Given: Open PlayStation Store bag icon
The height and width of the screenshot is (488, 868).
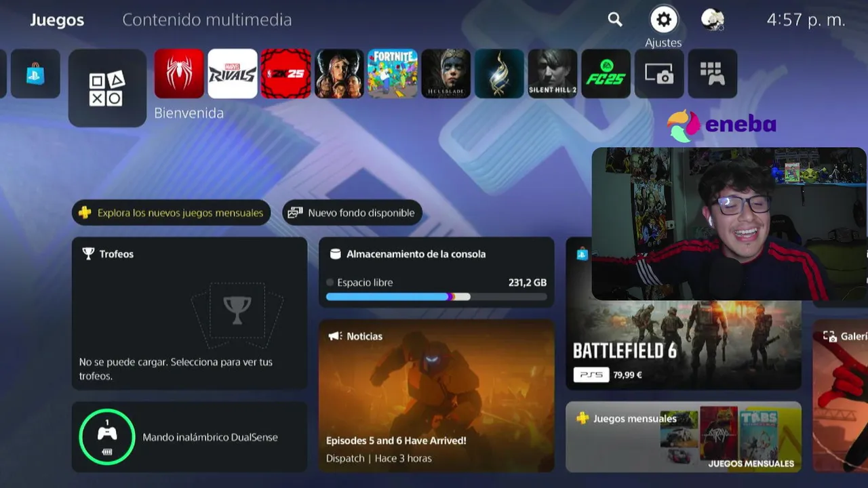Looking at the screenshot, I should click(35, 74).
